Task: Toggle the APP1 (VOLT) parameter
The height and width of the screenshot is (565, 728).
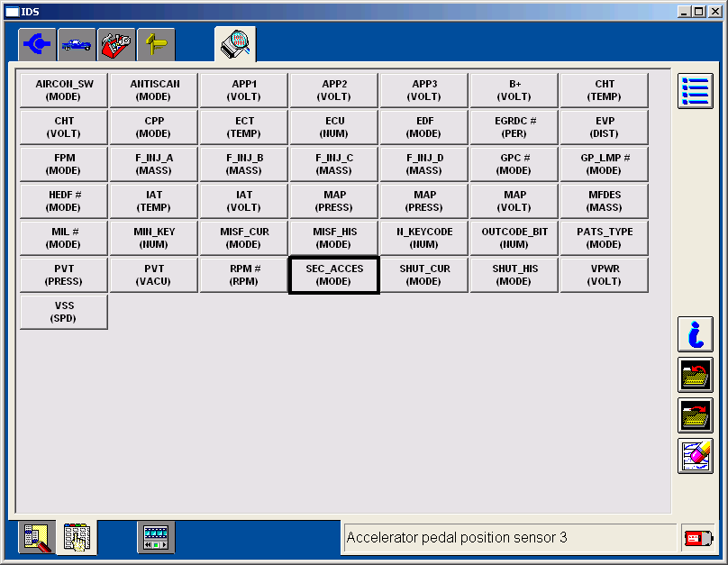Action: pos(244,90)
